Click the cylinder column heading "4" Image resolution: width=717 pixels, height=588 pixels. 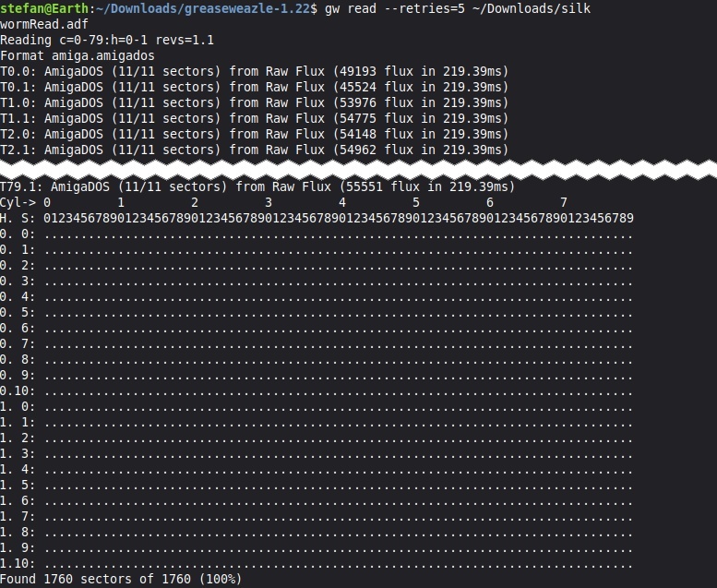pyautogui.click(x=342, y=202)
